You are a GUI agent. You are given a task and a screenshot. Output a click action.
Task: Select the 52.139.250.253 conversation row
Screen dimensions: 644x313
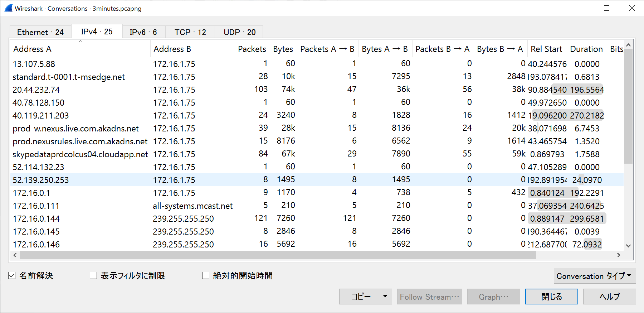point(317,180)
